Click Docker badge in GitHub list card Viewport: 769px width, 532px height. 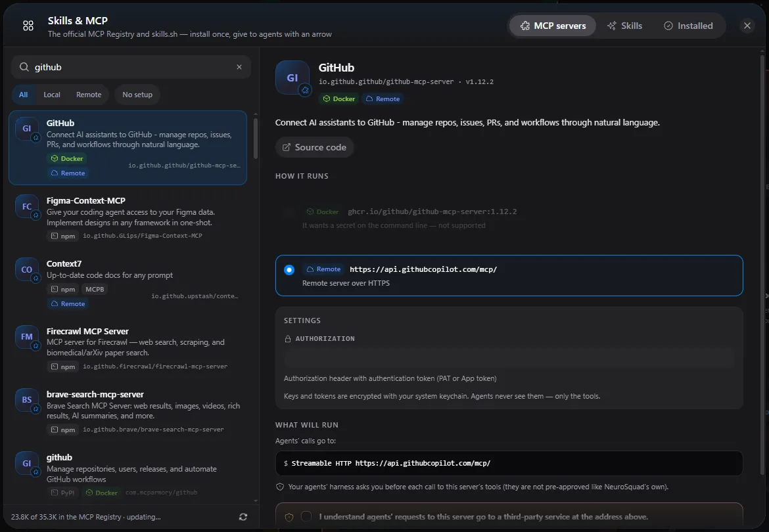point(67,159)
